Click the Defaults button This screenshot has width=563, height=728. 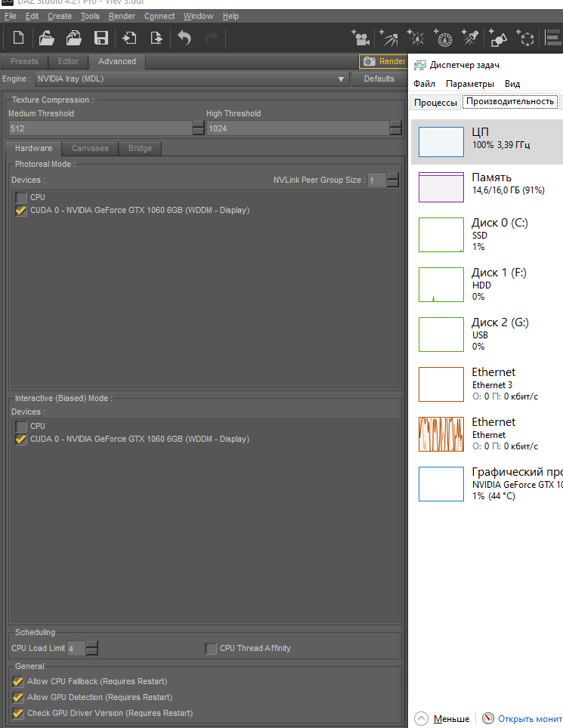[379, 79]
